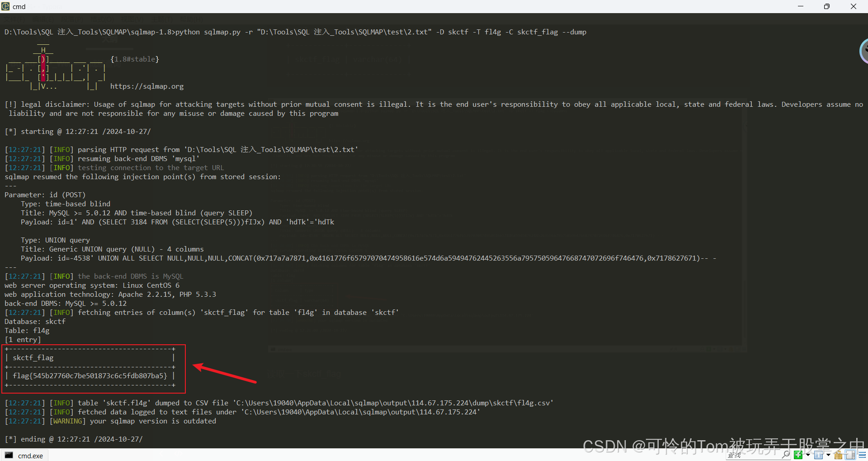The image size is (868, 461).
Task: Toggle the padlock icon on the bottom toolbar
Action: (x=838, y=455)
